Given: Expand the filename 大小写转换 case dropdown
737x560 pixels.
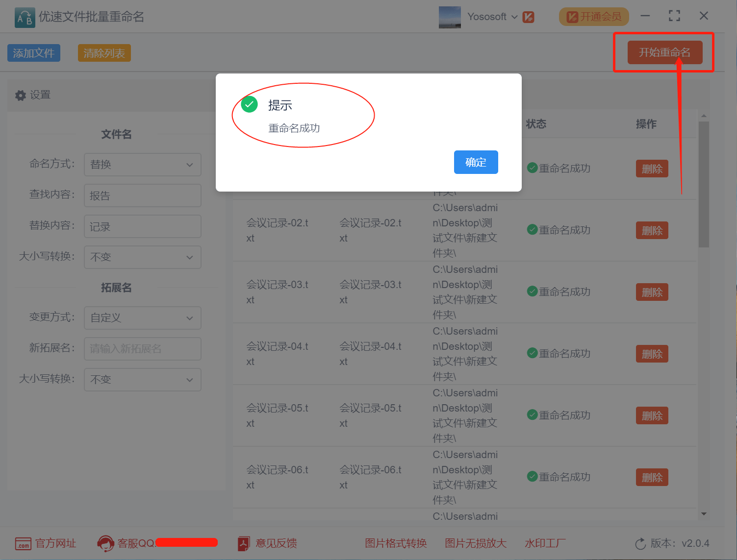Looking at the screenshot, I should pos(142,257).
